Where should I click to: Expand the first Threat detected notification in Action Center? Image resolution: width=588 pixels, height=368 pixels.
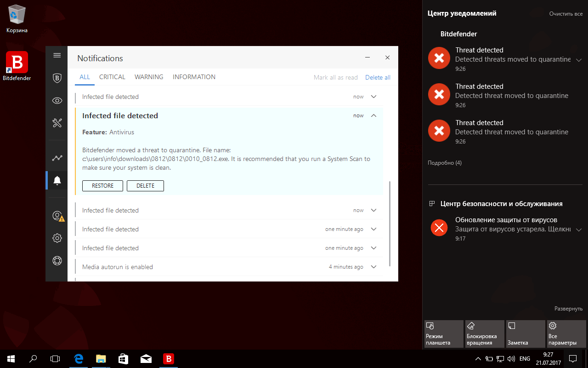tap(579, 60)
